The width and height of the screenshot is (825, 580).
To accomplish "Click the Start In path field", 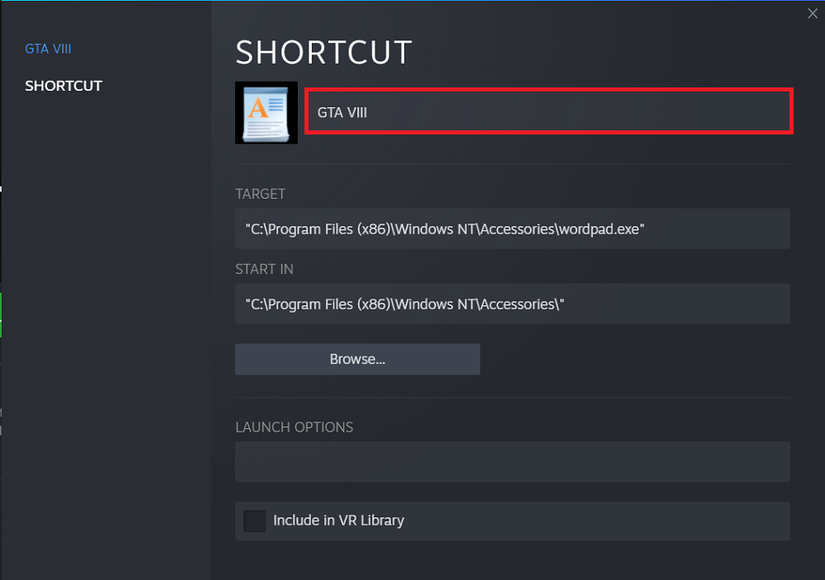I will coord(512,304).
